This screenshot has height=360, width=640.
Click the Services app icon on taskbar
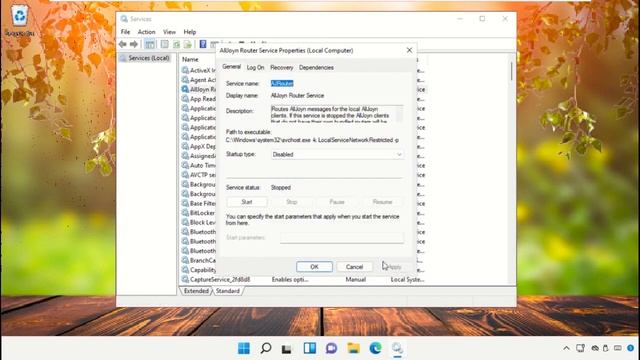[397, 348]
